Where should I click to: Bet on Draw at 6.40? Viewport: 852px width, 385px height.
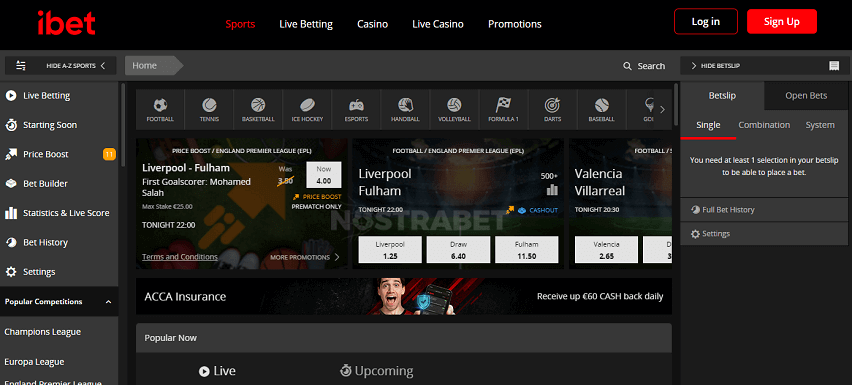click(x=458, y=250)
